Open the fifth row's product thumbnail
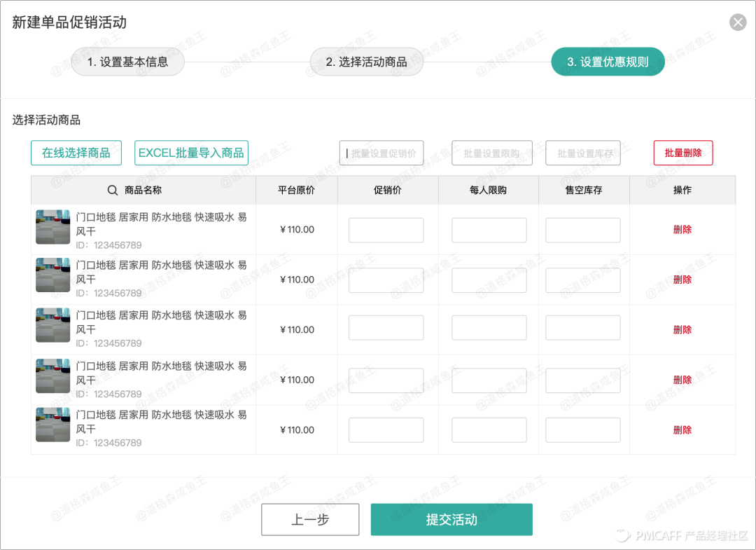 point(53,425)
